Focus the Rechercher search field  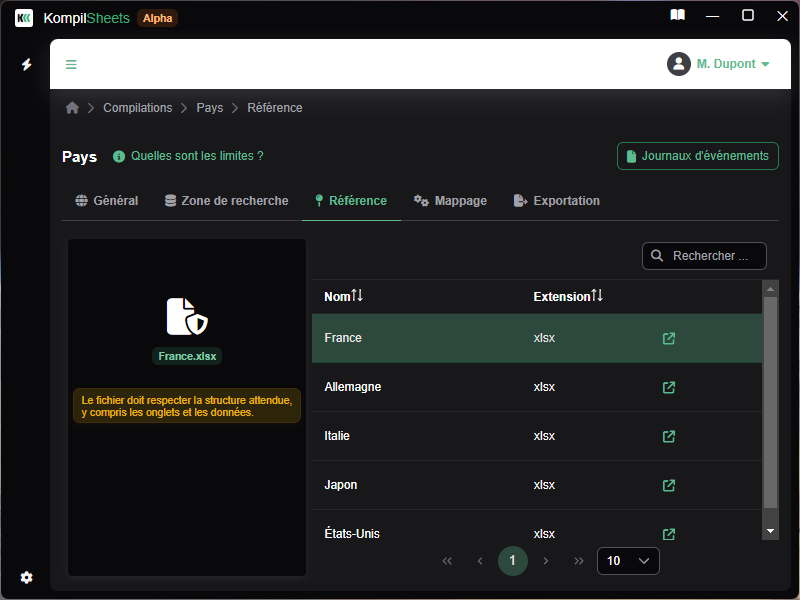[x=712, y=256]
